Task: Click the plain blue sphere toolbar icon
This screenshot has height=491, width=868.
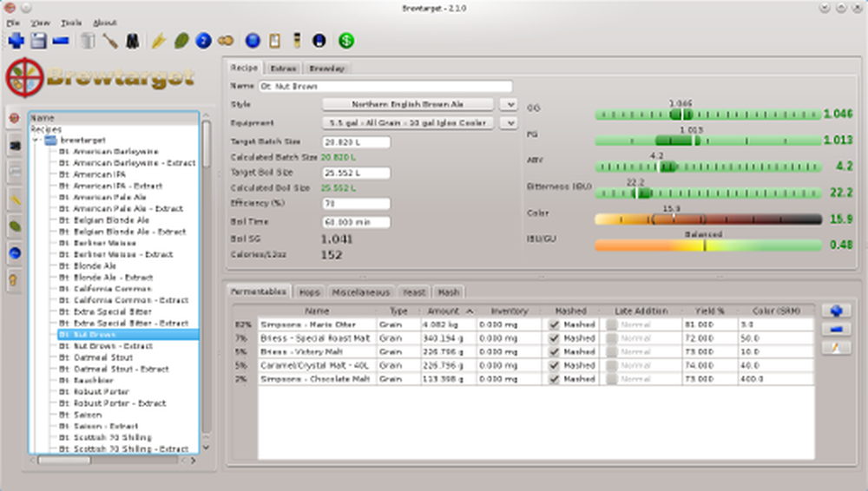Action: click(x=253, y=41)
